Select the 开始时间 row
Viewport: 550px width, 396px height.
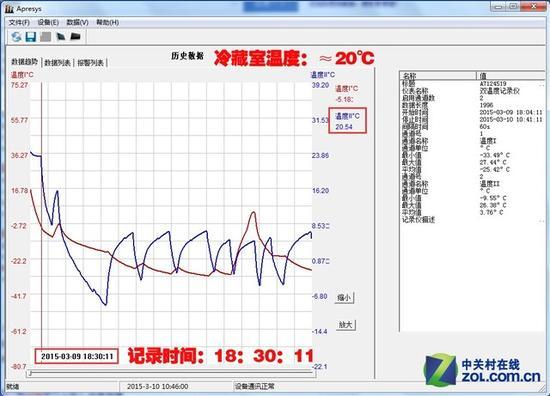click(x=472, y=112)
